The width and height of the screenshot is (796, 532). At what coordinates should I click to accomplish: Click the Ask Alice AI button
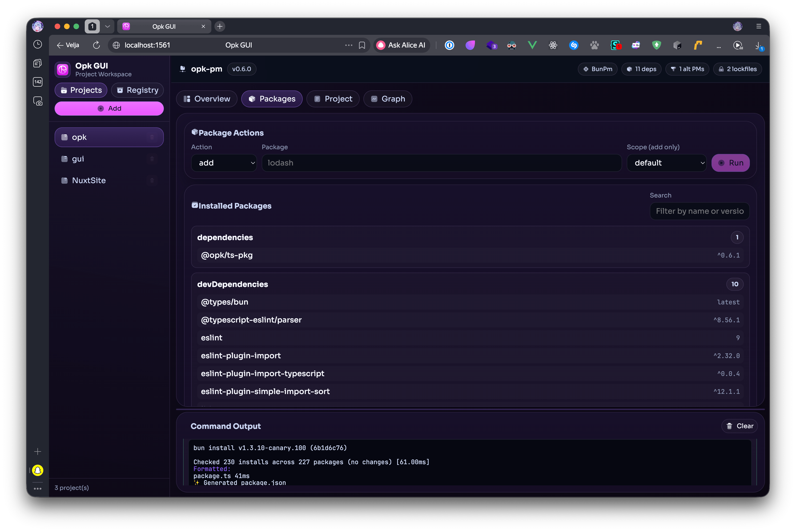402,45
